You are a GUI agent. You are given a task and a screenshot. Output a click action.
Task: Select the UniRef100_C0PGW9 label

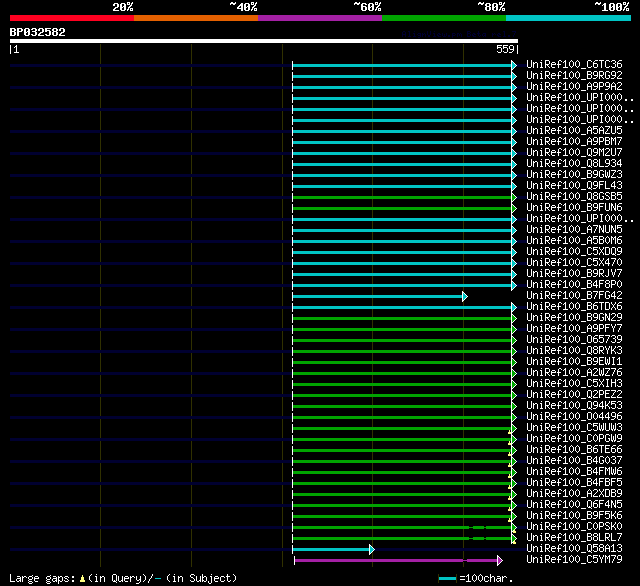(574, 439)
